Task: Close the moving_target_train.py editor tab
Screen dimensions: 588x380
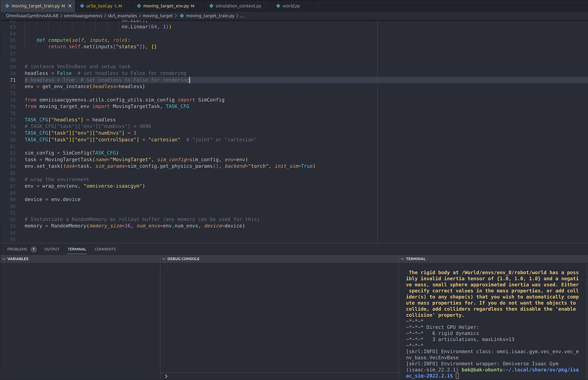Action: (69, 5)
